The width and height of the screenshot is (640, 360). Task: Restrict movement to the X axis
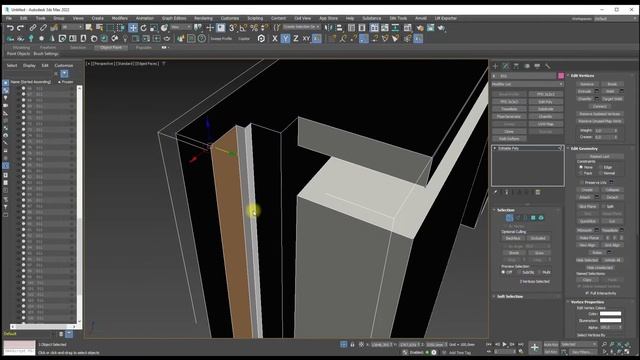(275, 39)
